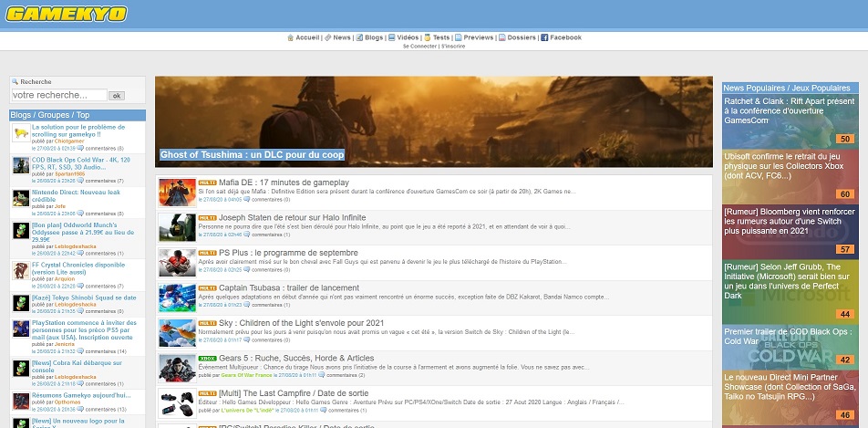Click avatar of the scrolling solution blog post
The image size is (868, 428).
[x=21, y=132]
